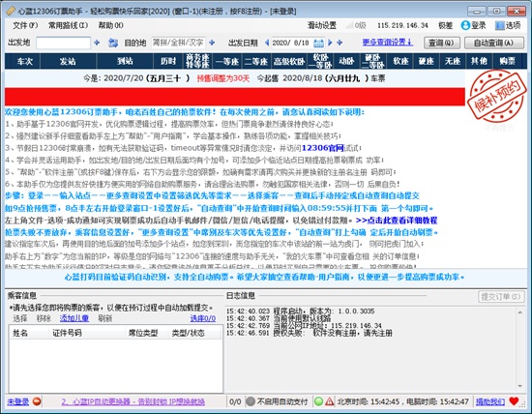
Task: Click the 捐助我们 link
Action: [490, 401]
